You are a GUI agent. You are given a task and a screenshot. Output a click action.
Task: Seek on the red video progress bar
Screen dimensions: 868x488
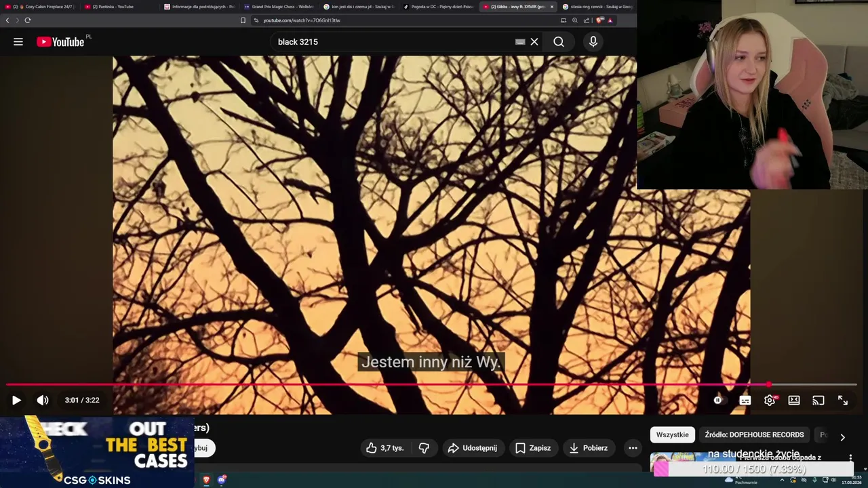(x=431, y=384)
